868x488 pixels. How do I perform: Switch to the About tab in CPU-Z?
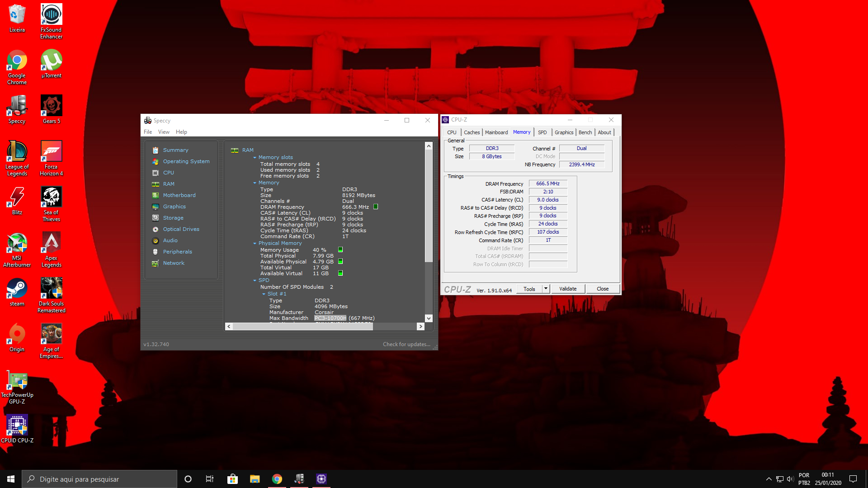pyautogui.click(x=604, y=132)
